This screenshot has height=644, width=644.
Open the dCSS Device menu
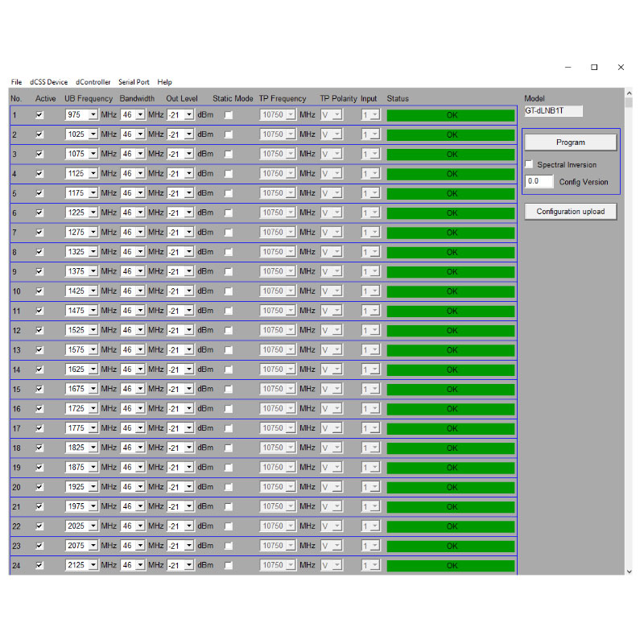pos(48,82)
